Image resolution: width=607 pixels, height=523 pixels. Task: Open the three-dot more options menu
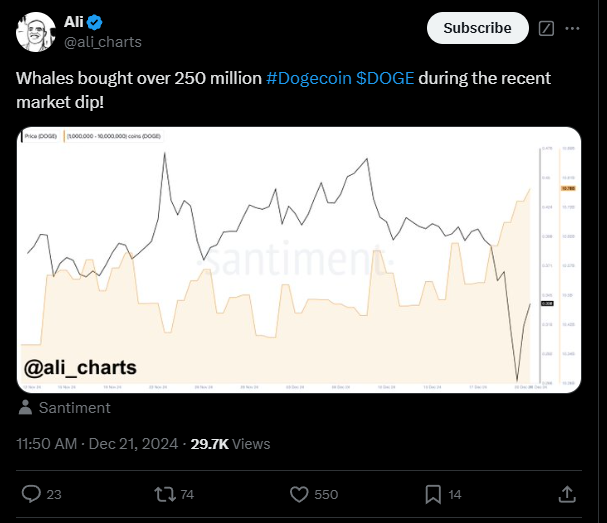tap(572, 28)
